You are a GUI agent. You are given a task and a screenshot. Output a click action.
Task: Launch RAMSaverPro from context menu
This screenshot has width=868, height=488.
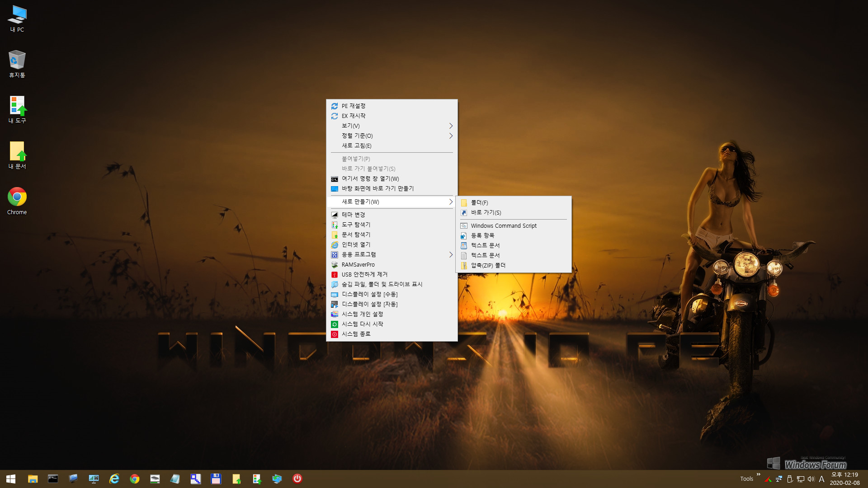coord(392,264)
